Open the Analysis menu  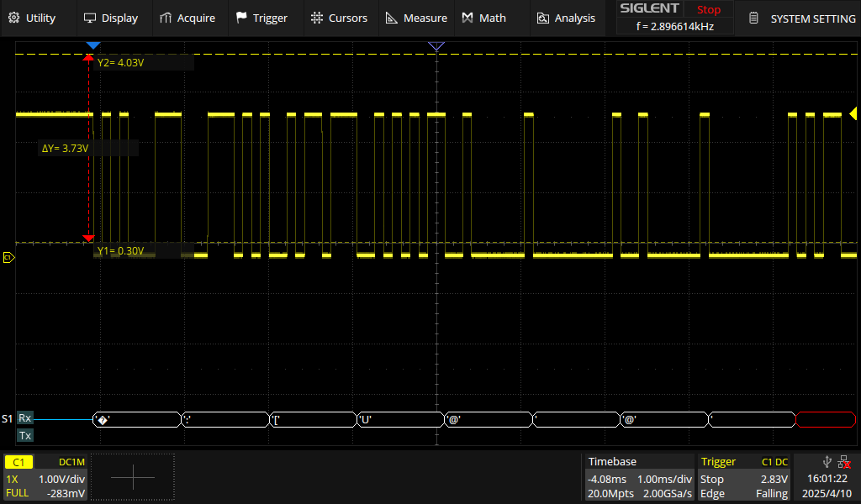click(565, 17)
